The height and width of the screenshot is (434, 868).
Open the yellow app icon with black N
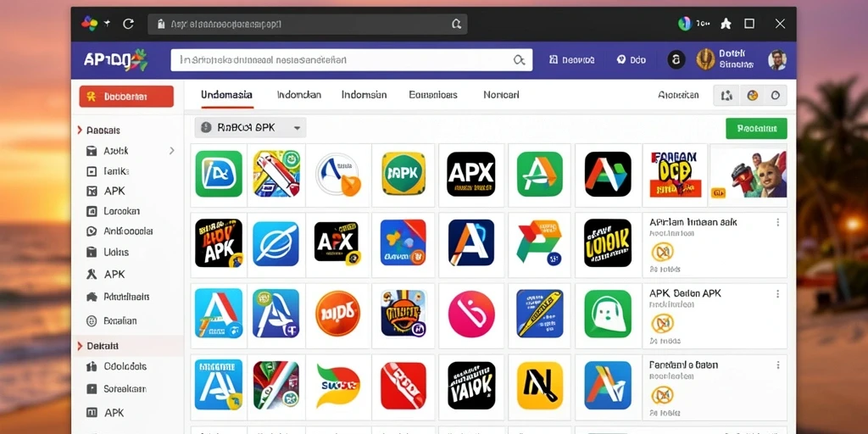pos(540,386)
